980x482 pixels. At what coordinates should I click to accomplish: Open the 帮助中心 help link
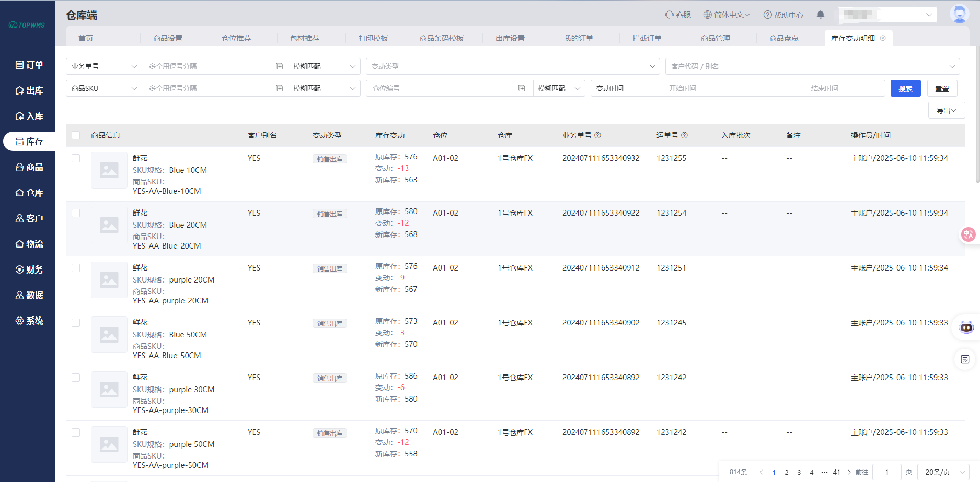[783, 15]
